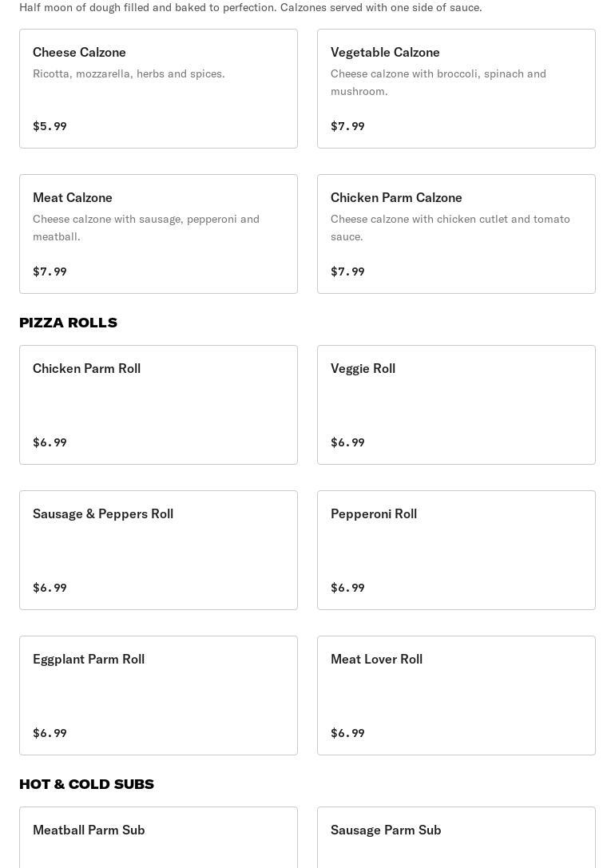Open the Chicken Parm Calzone item
This screenshot has height=868, width=615.
(x=456, y=234)
